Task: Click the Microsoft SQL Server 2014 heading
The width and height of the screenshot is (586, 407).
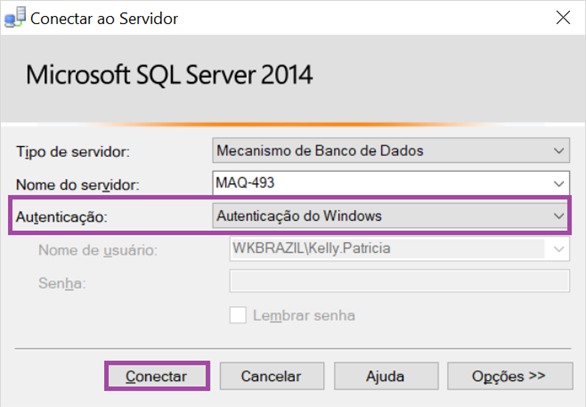Action: pos(169,75)
